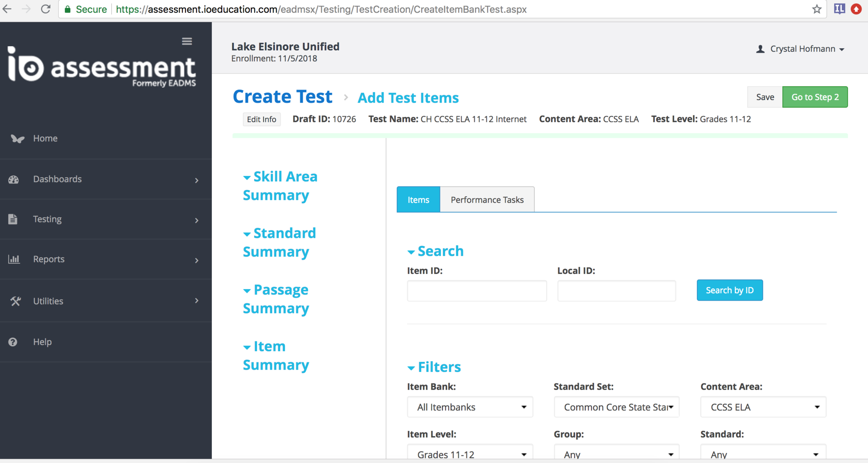Switch to the Performance Tasks tab
The image size is (868, 463).
click(487, 200)
